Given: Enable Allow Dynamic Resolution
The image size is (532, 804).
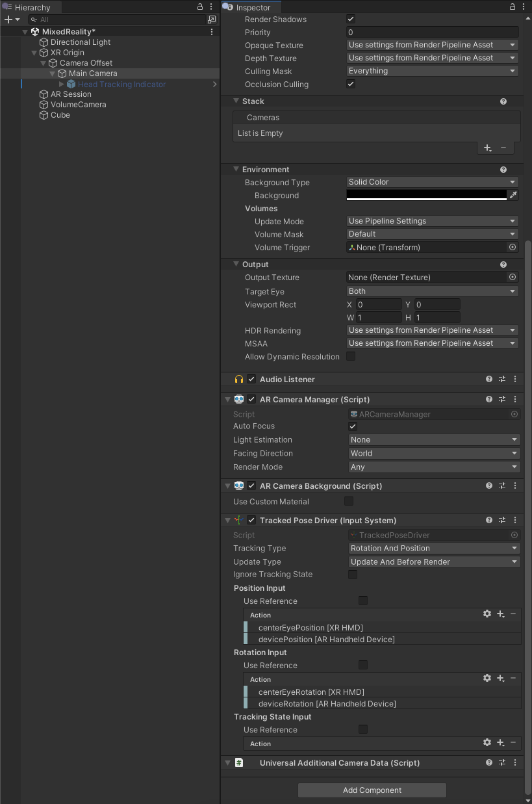Looking at the screenshot, I should [351, 356].
